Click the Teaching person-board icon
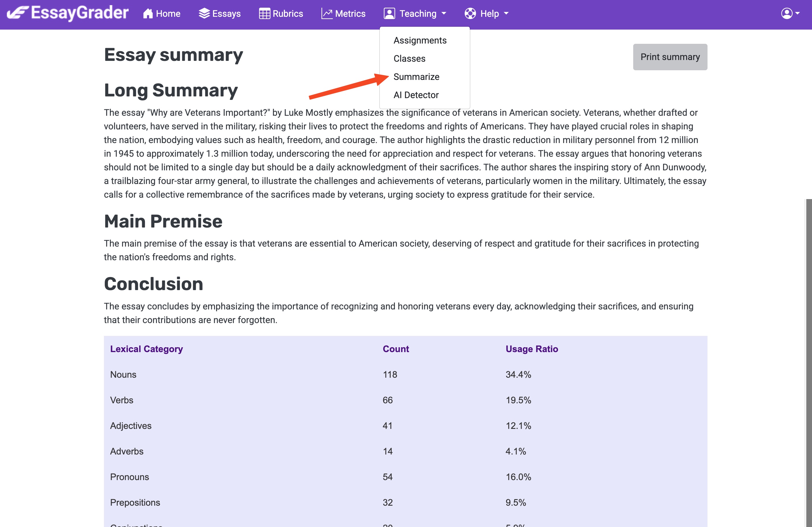Screen dimensions: 812x527 coord(389,14)
